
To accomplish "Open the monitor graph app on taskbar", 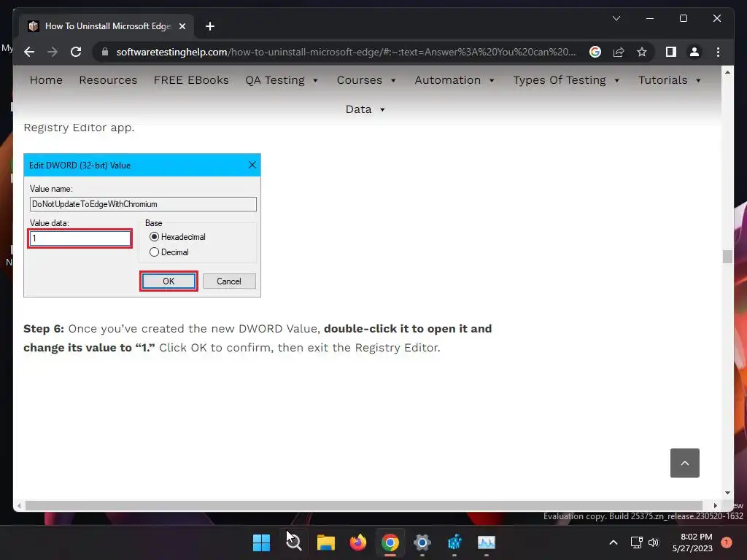I will click(487, 542).
